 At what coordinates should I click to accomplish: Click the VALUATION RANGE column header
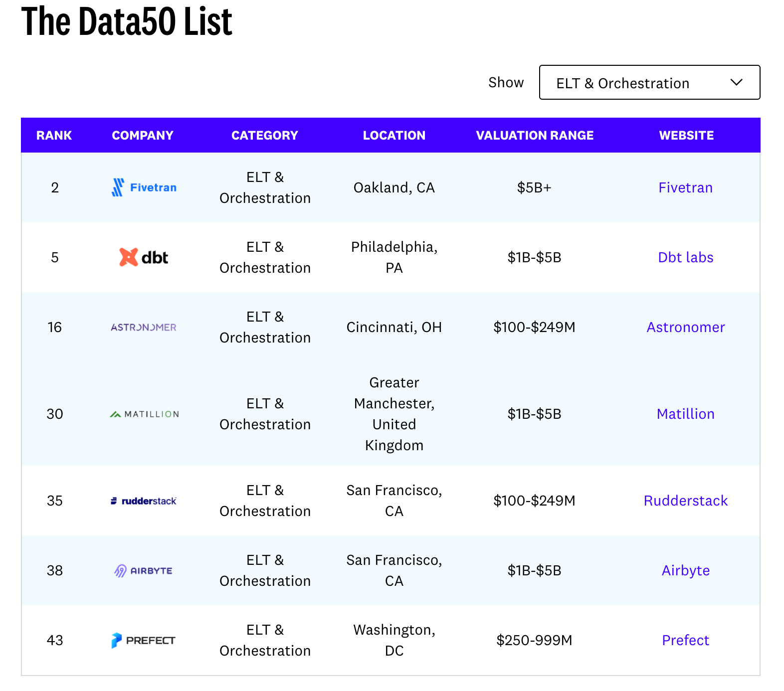click(x=535, y=135)
